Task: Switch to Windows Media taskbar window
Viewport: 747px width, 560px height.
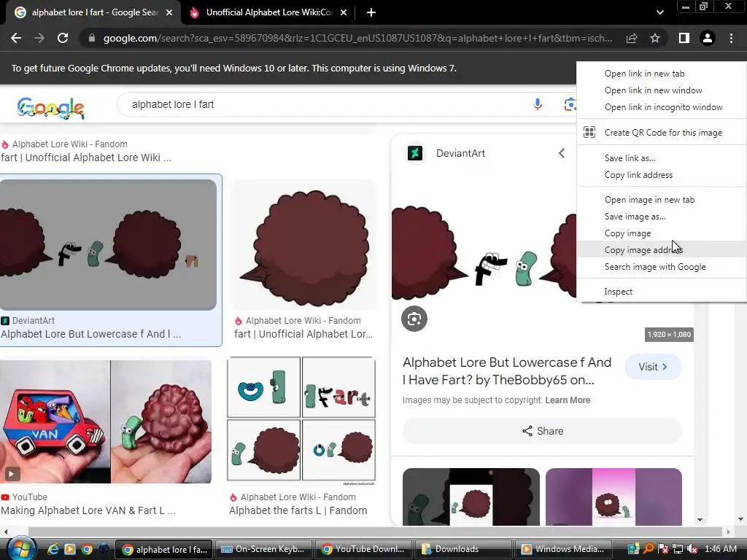Action: (x=563, y=549)
